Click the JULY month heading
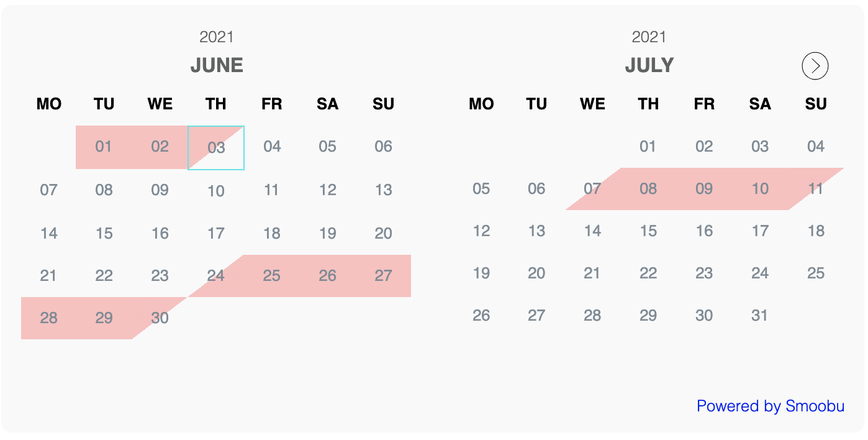 pos(649,65)
